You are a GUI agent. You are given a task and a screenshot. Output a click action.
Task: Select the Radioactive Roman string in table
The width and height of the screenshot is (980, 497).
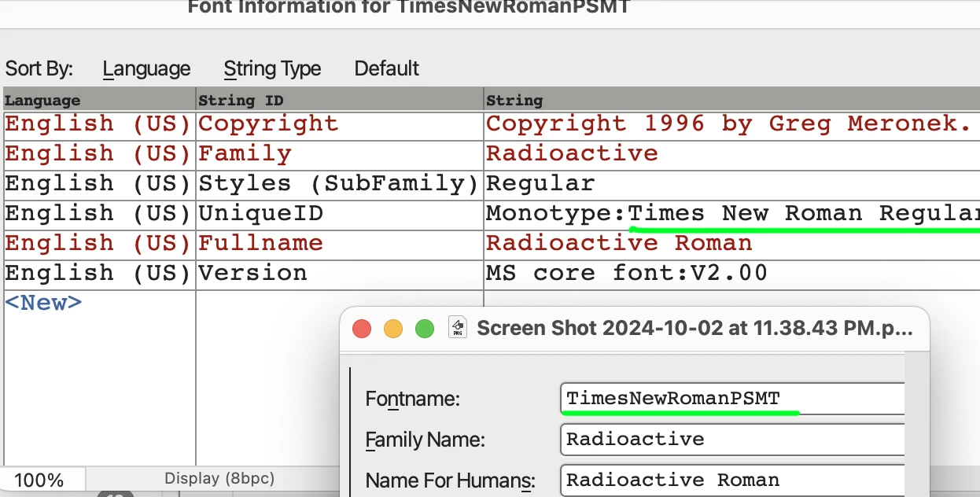pyautogui.click(x=732, y=243)
